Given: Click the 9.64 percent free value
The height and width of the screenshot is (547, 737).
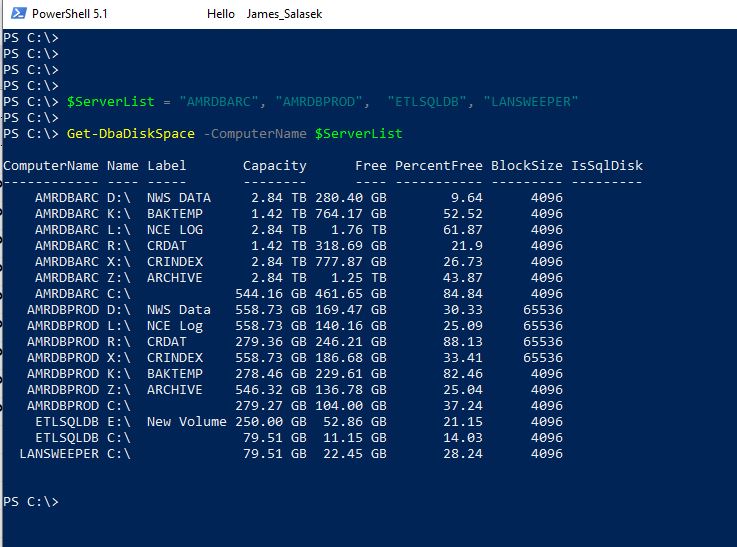Looking at the screenshot, I should tap(467, 198).
